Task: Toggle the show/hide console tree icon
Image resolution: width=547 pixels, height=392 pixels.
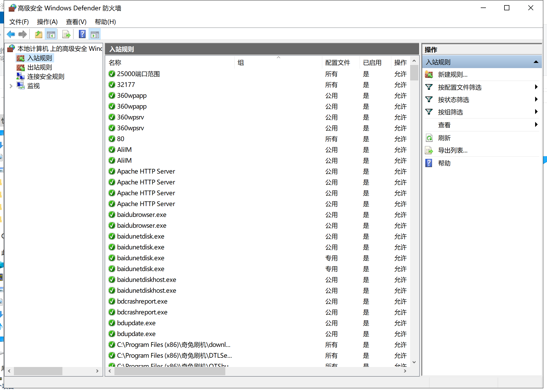Action: (x=51, y=34)
